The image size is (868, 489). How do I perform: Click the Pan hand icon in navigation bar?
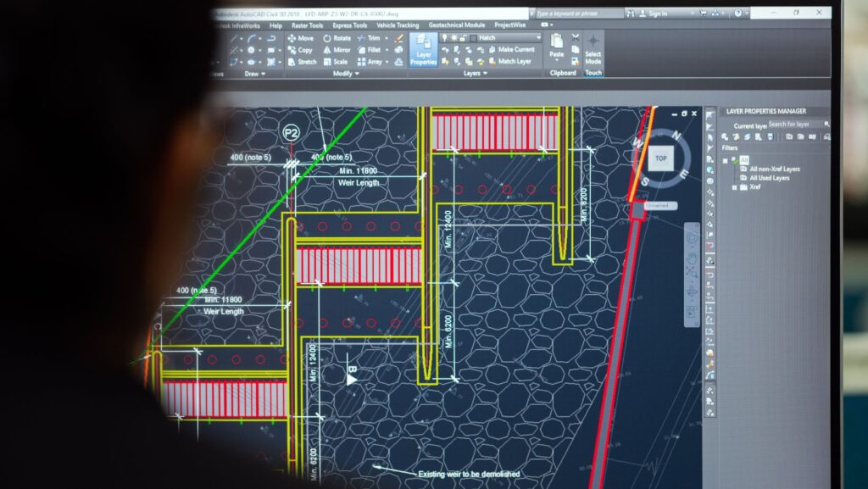click(692, 258)
